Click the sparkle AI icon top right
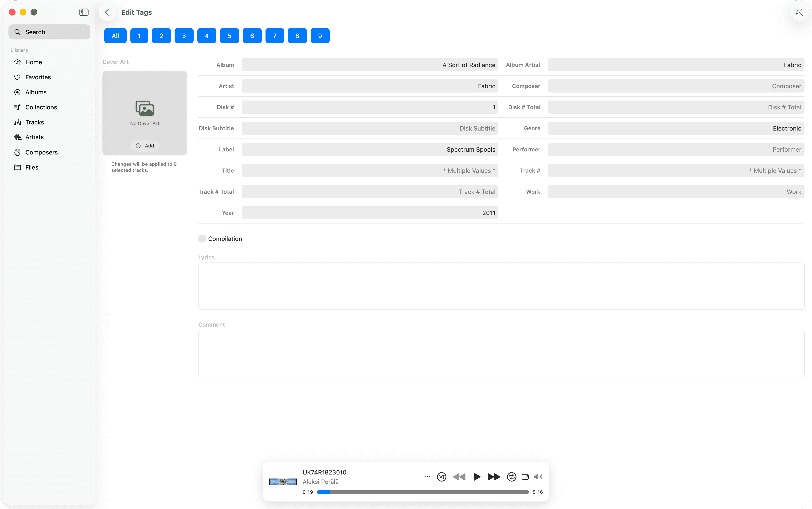The height and width of the screenshot is (509, 812). point(799,12)
